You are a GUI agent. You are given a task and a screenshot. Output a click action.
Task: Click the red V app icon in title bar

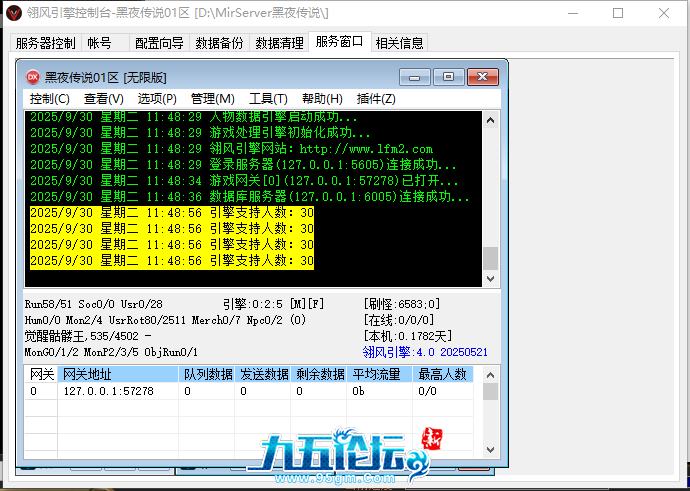[x=14, y=14]
